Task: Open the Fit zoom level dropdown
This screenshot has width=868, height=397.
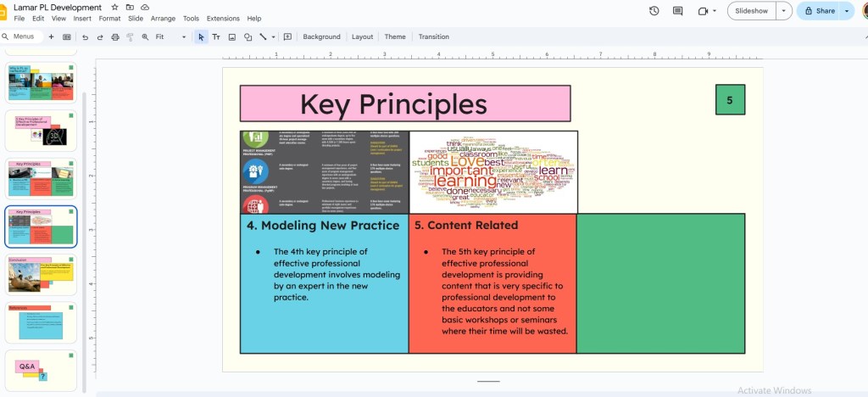Action: point(170,36)
